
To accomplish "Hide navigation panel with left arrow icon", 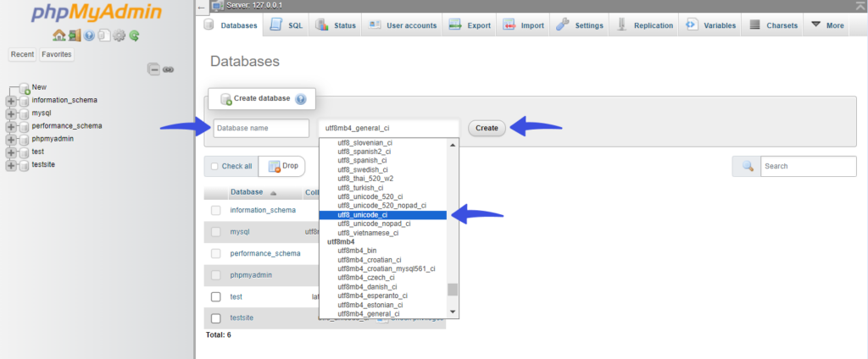I will (201, 7).
